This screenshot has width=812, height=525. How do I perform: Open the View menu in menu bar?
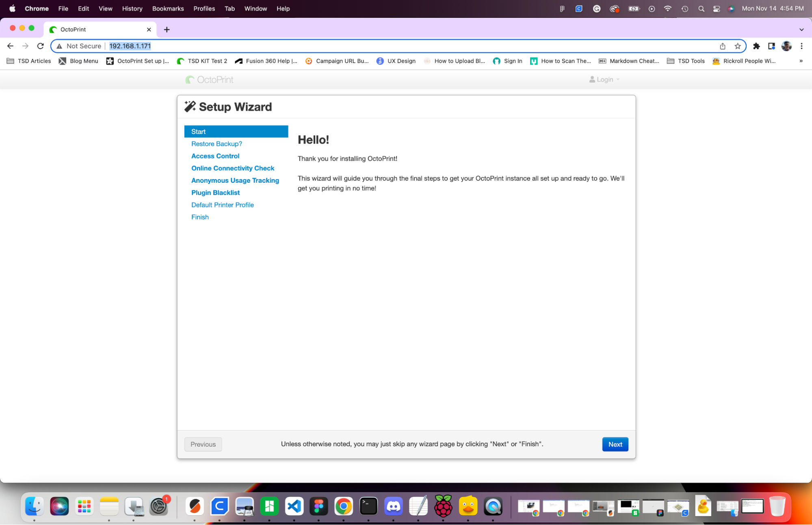pyautogui.click(x=105, y=9)
